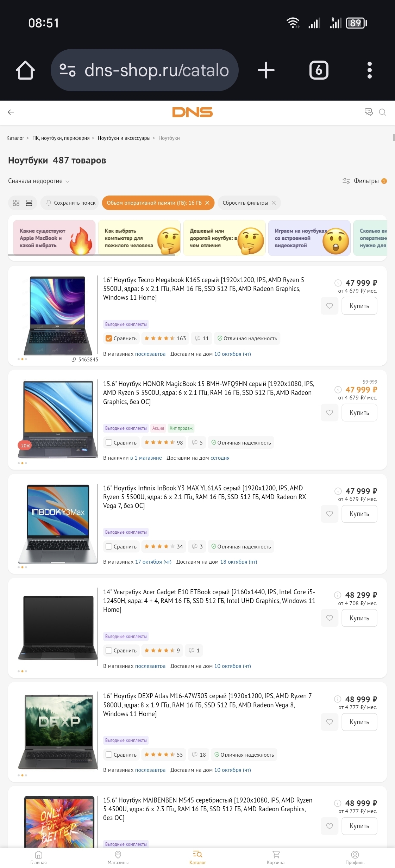Viewport: 395px width, 868px height.
Task: Click Купить for DEXP Atlas M16-A7W303
Action: click(x=359, y=722)
